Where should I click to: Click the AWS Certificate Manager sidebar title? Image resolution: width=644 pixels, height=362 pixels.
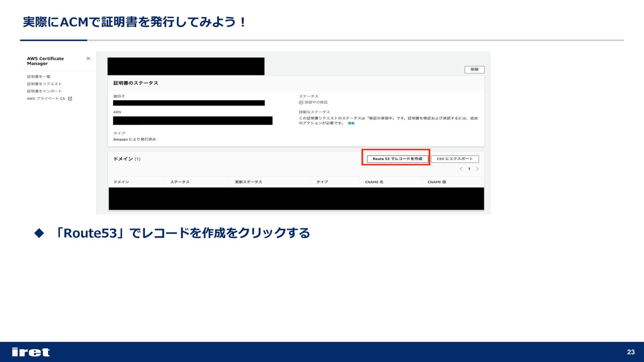pos(45,61)
